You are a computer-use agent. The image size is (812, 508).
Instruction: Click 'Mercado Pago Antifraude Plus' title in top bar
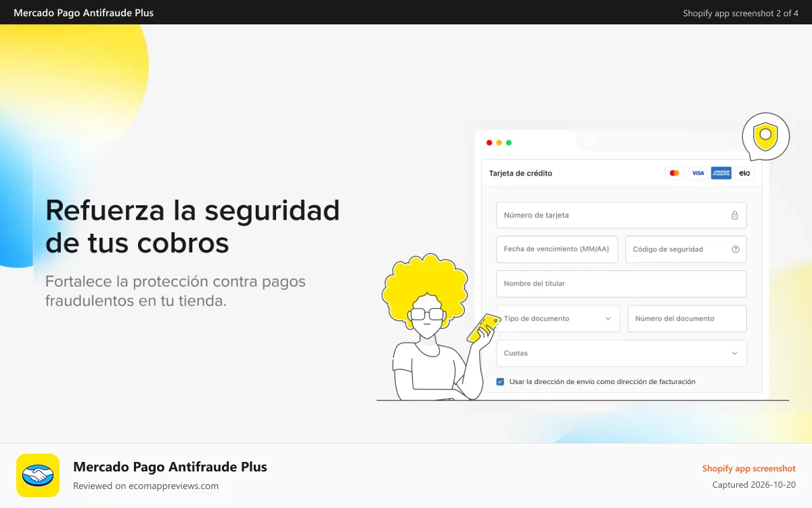(x=83, y=13)
